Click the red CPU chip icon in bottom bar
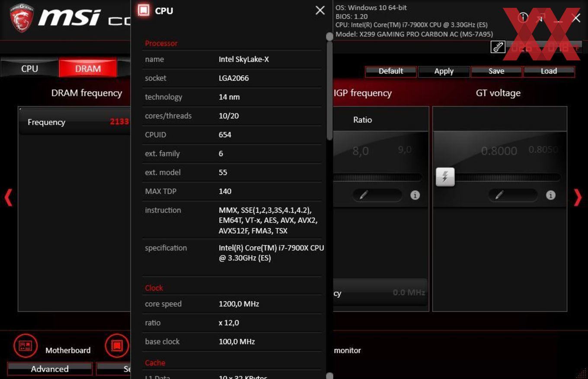This screenshot has height=379, width=588. point(117,346)
